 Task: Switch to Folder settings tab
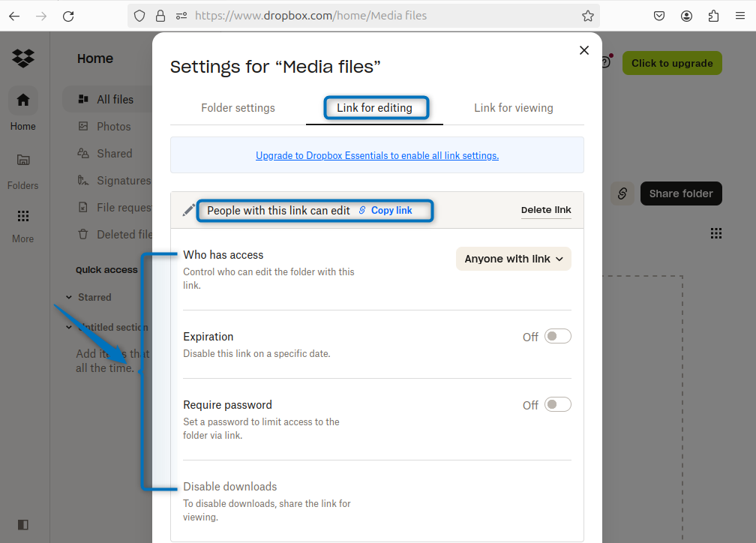tap(238, 108)
